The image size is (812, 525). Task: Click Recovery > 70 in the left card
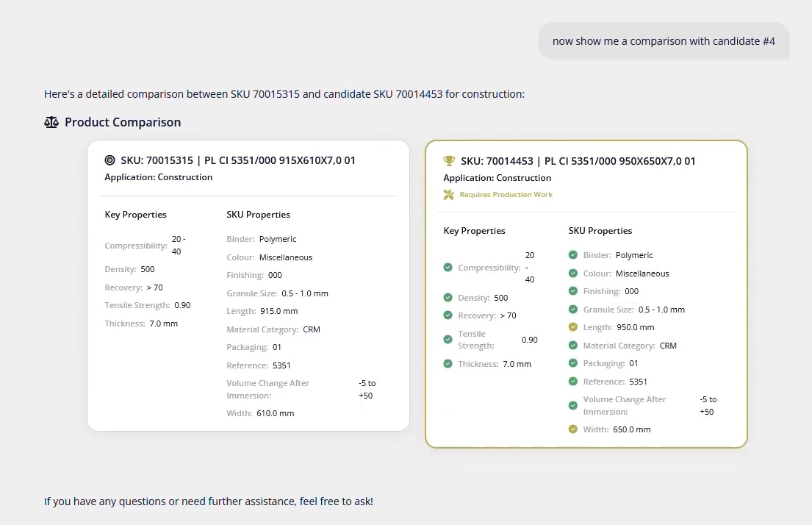(134, 287)
